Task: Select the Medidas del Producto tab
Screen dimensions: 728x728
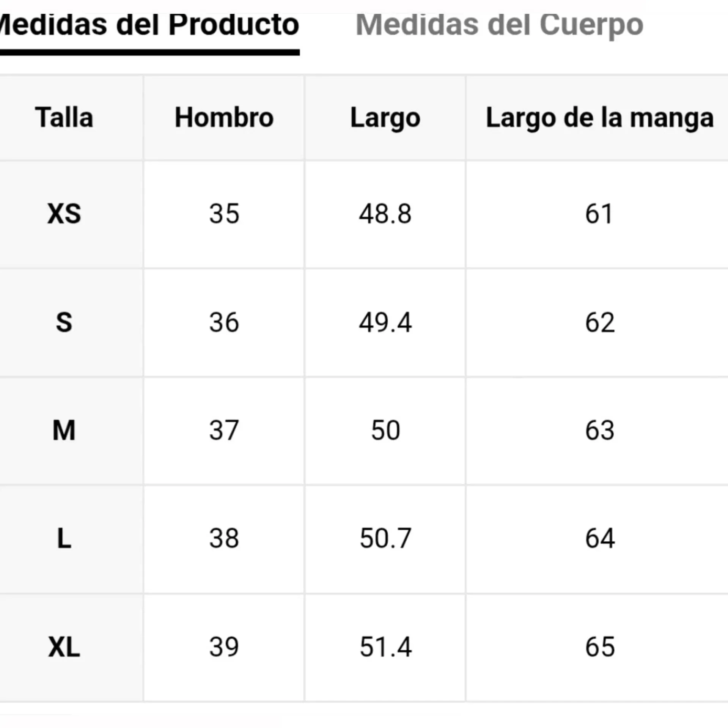Action: pos(150,25)
